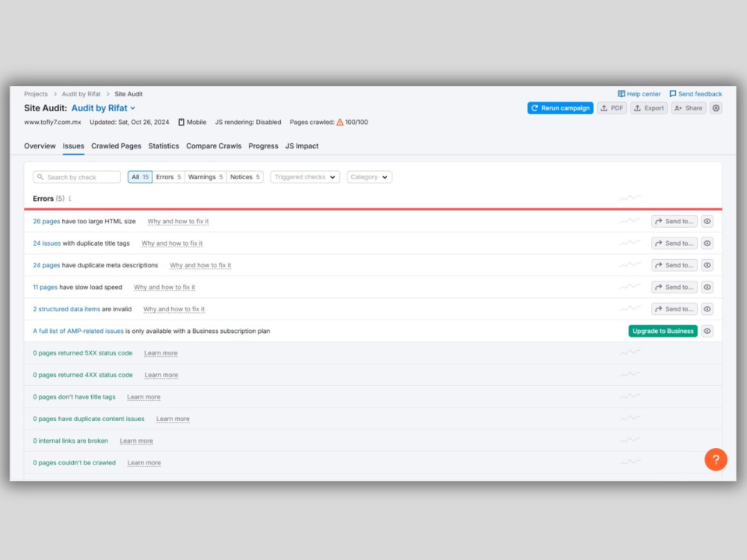Open the full list of AMP-related issues link
This screenshot has height=560, width=747.
[78, 331]
